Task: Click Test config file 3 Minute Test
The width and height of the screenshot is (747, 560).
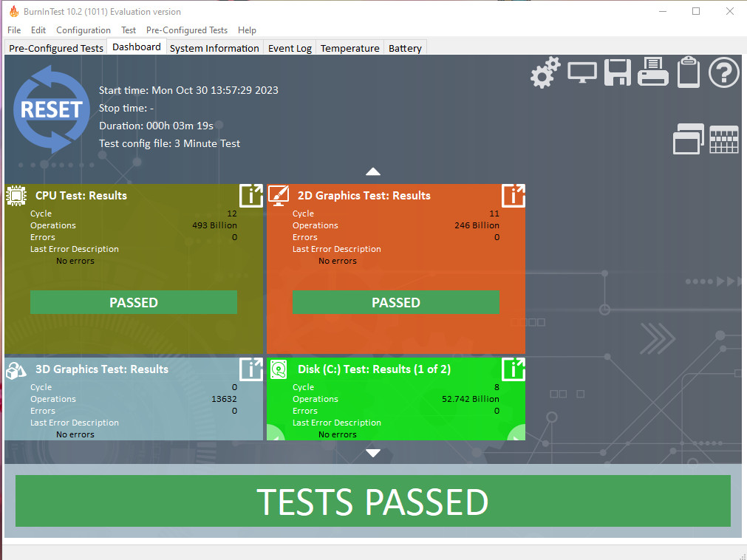Action: click(170, 143)
